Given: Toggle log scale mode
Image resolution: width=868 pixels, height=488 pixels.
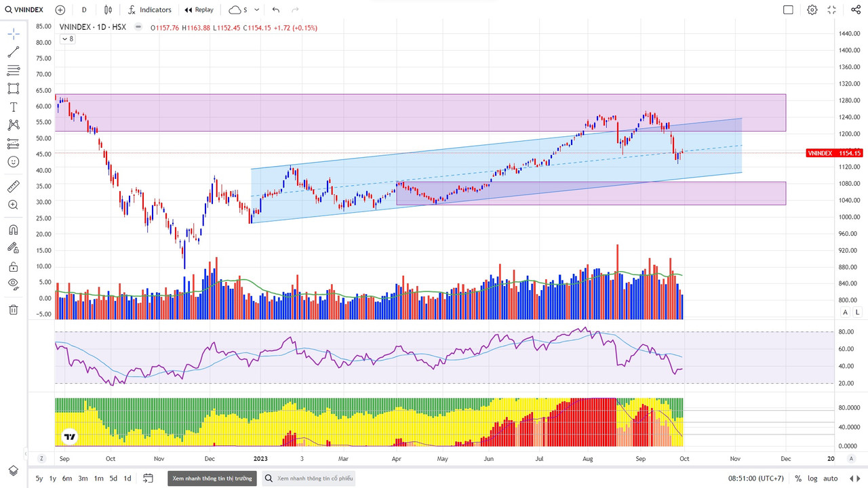Looking at the screenshot, I should pos(812,479).
